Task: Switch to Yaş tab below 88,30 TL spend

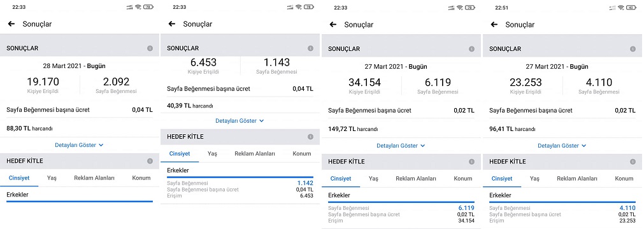Action: 52,178
